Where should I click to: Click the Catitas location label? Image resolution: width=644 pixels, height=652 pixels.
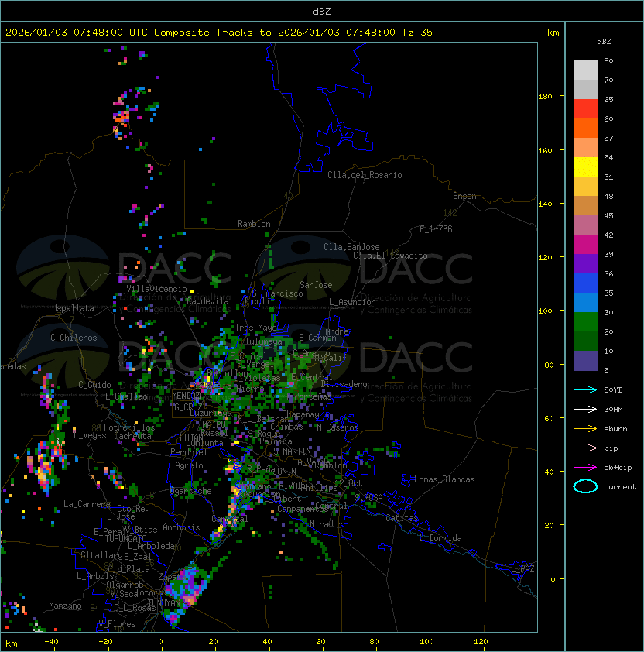pos(402,518)
